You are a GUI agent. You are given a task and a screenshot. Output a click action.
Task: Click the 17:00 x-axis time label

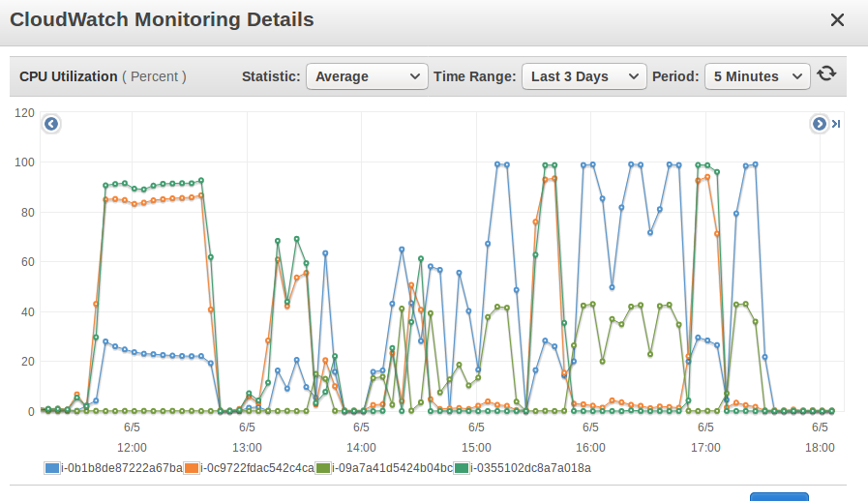click(x=705, y=447)
